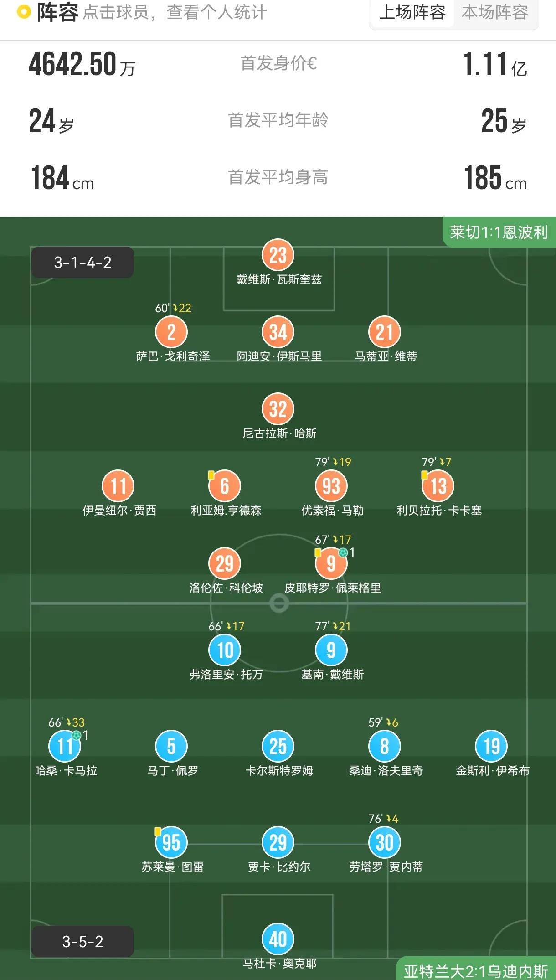Tap blue number 8 桑迪·洛夫里奇
Image resolution: width=556 pixels, height=980 pixels.
pyautogui.click(x=385, y=746)
